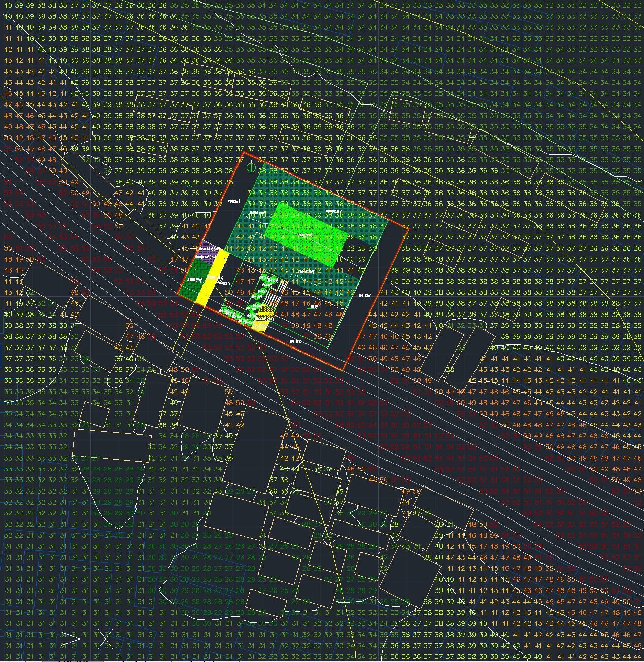This screenshot has height=662, width=644.
Task: Select the solid yellow strip in site
Action: 212,277
